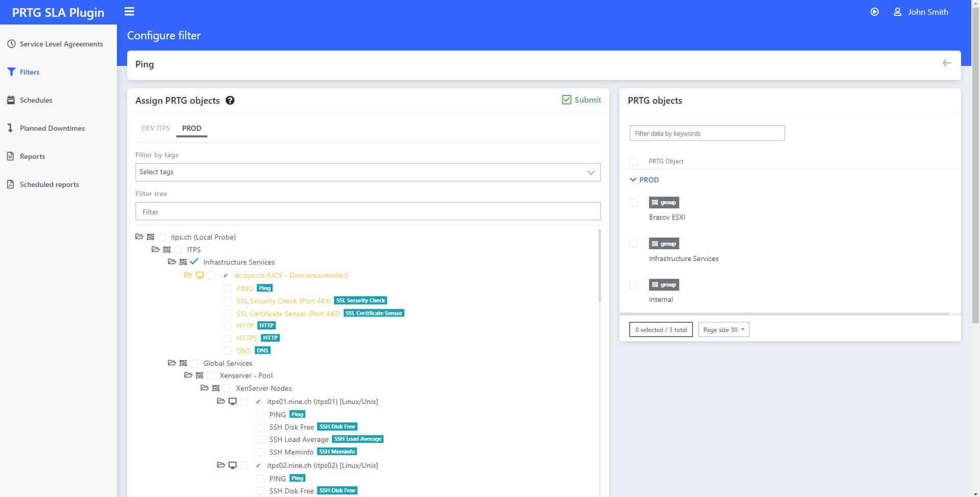Click the pencil icon beside itps02.nine.ch
Image resolution: width=980 pixels, height=497 pixels.
(x=258, y=465)
